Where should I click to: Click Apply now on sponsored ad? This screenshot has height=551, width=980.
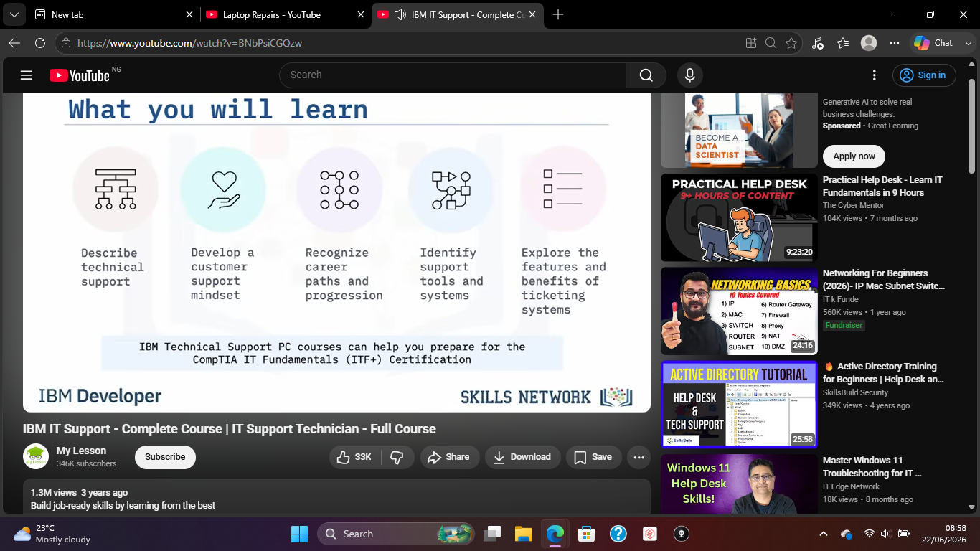(854, 156)
